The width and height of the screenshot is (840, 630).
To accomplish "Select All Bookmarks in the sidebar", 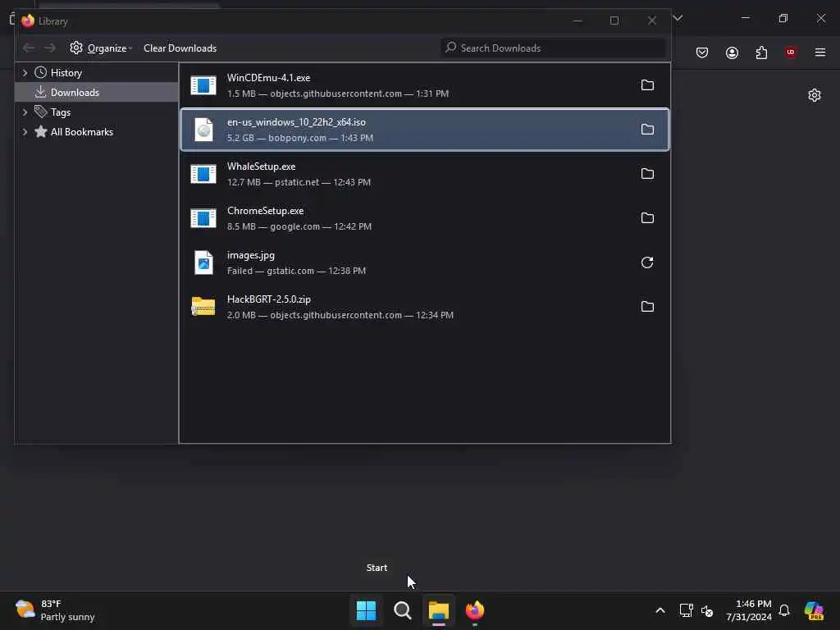I will click(82, 132).
